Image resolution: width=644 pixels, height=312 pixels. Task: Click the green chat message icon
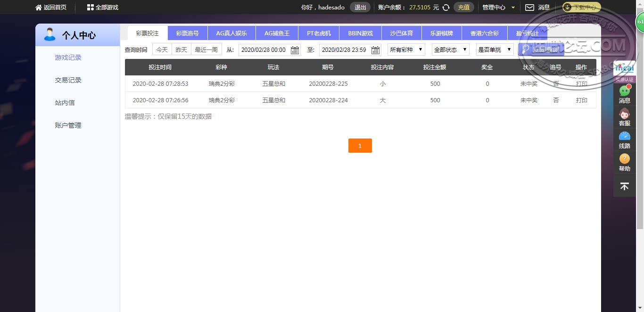click(624, 91)
